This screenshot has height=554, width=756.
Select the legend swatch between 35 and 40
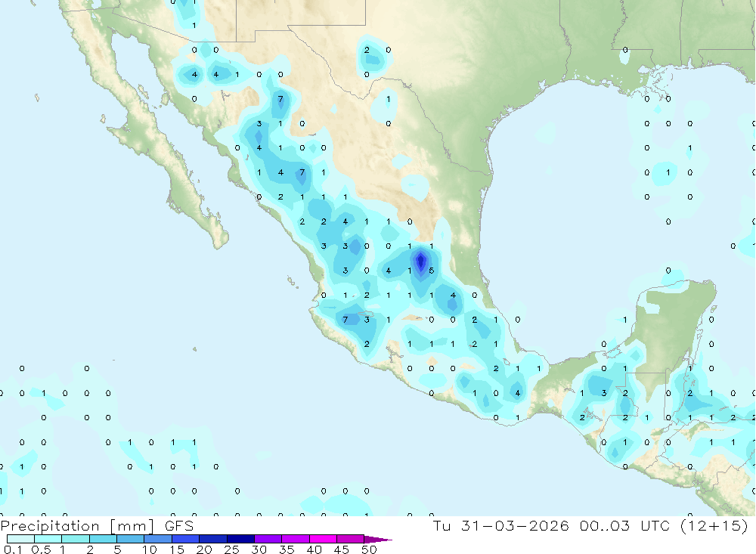click(x=296, y=539)
